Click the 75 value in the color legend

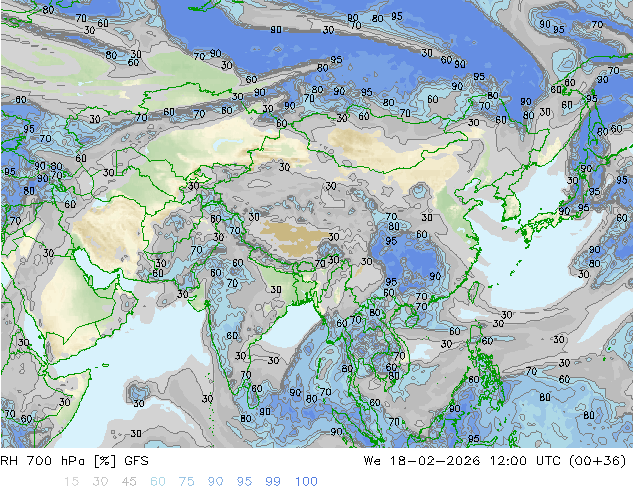(187, 482)
